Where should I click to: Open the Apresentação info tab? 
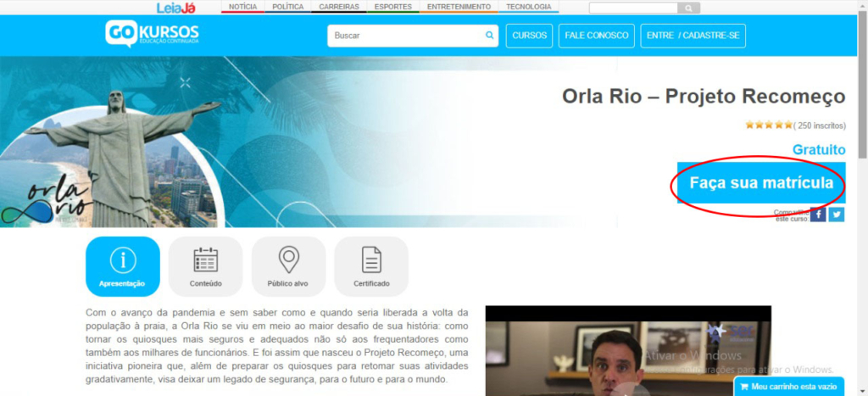point(122,266)
